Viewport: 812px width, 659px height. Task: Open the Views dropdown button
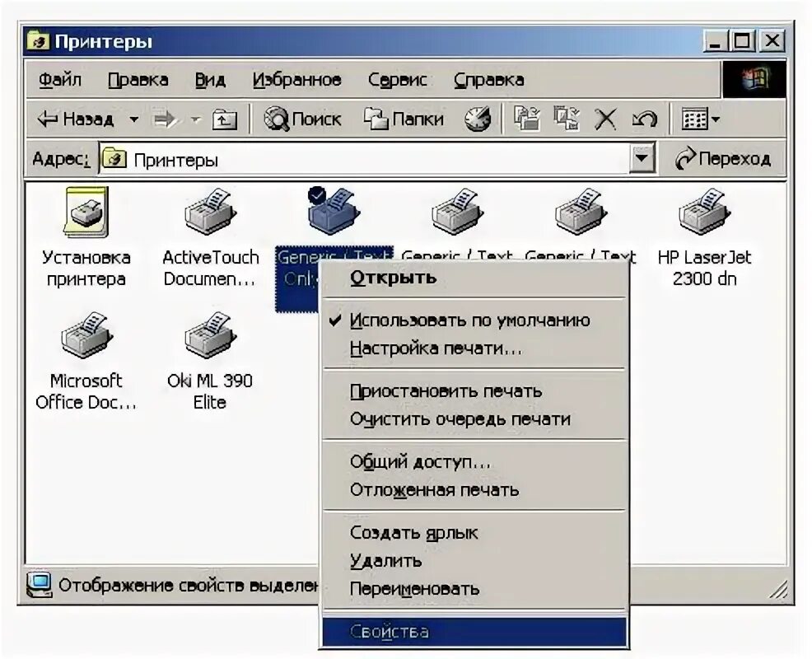pos(700,119)
